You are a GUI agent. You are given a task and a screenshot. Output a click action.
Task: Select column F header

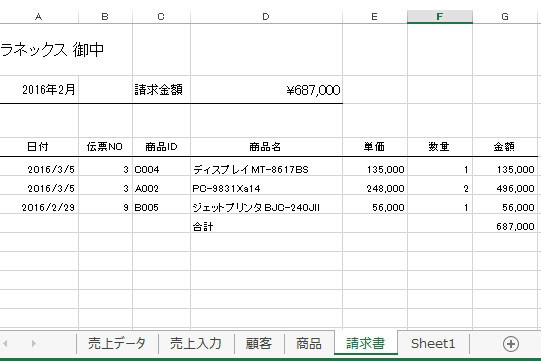click(440, 17)
